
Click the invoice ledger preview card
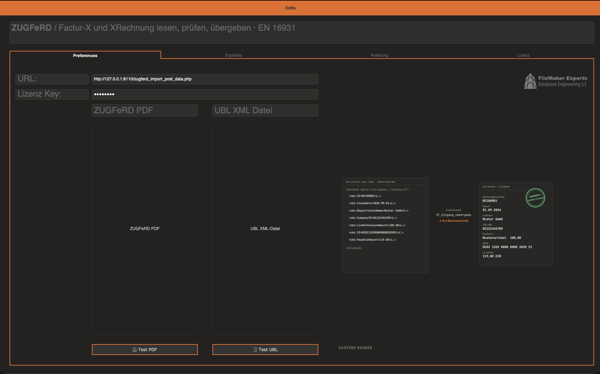click(x=516, y=224)
